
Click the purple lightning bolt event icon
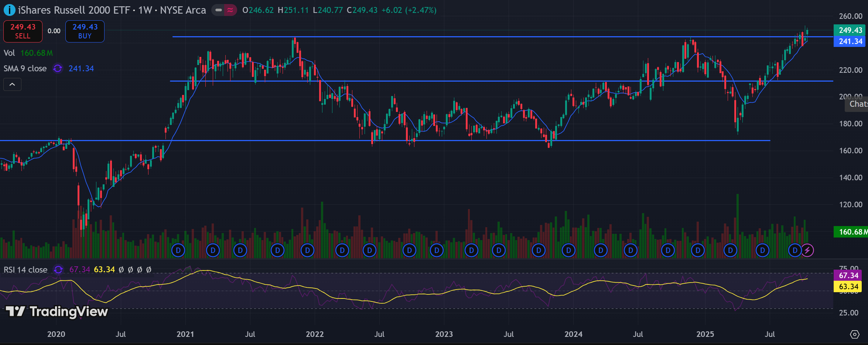point(807,250)
